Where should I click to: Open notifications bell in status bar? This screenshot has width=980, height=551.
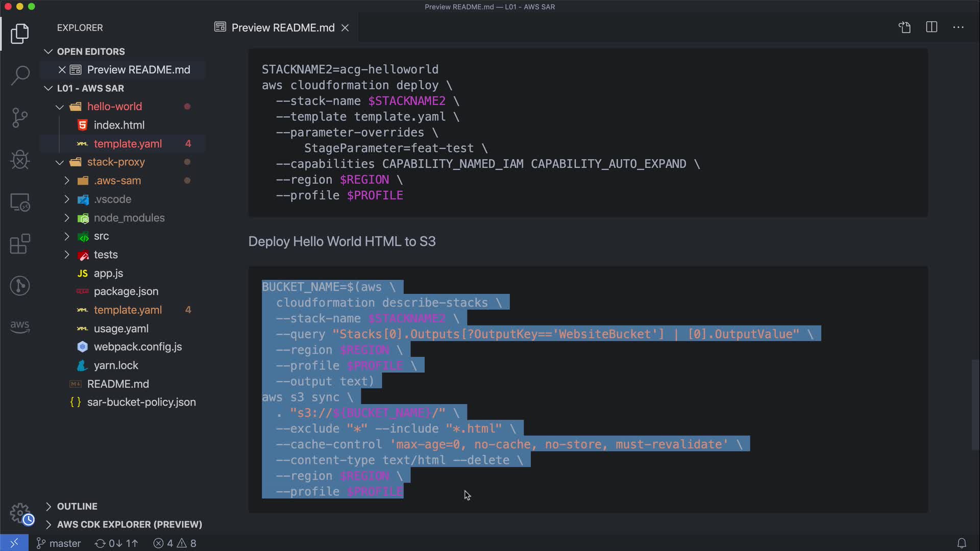pyautogui.click(x=962, y=543)
